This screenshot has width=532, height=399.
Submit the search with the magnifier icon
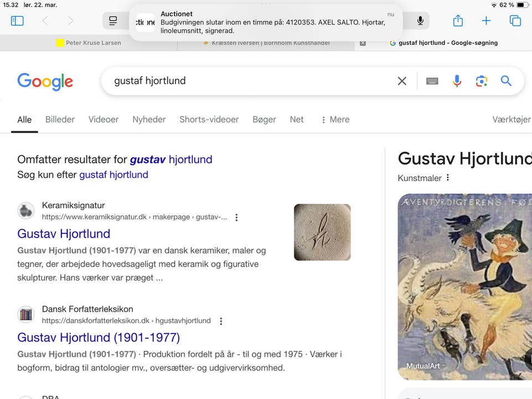click(506, 81)
